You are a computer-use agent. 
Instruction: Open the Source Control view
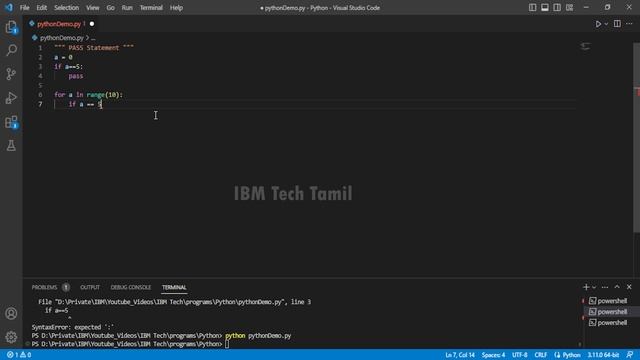11,74
